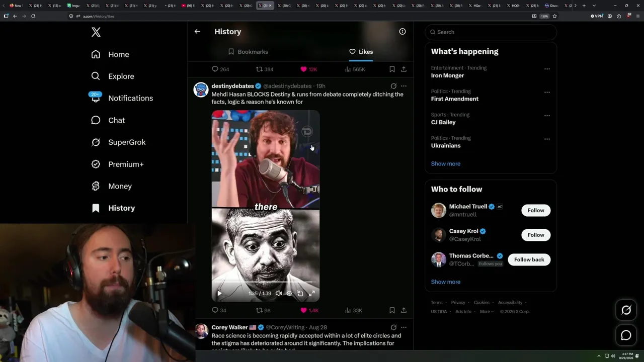The height and width of the screenshot is (362, 644).
Task: Show more Who to follow suggestions
Action: click(446, 282)
